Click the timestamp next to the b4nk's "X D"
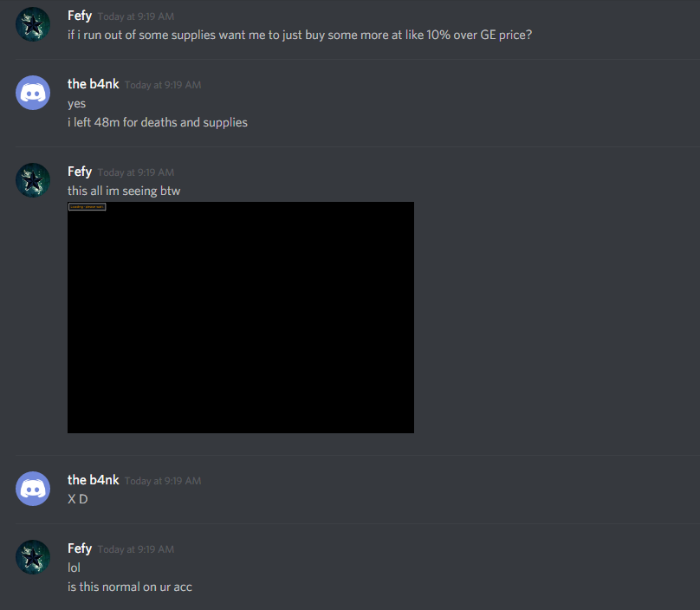The width and height of the screenshot is (700, 610). 163,481
